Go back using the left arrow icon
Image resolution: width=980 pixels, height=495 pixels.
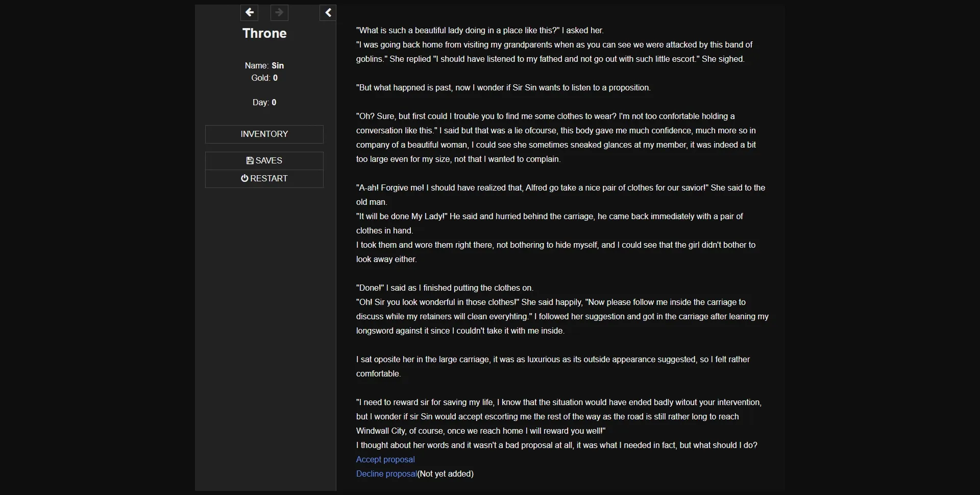tap(250, 13)
